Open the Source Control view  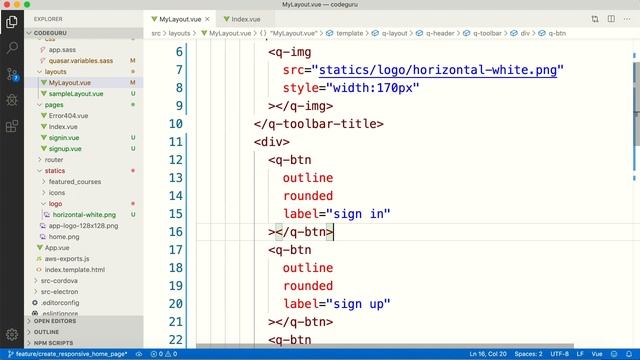tap(12, 74)
